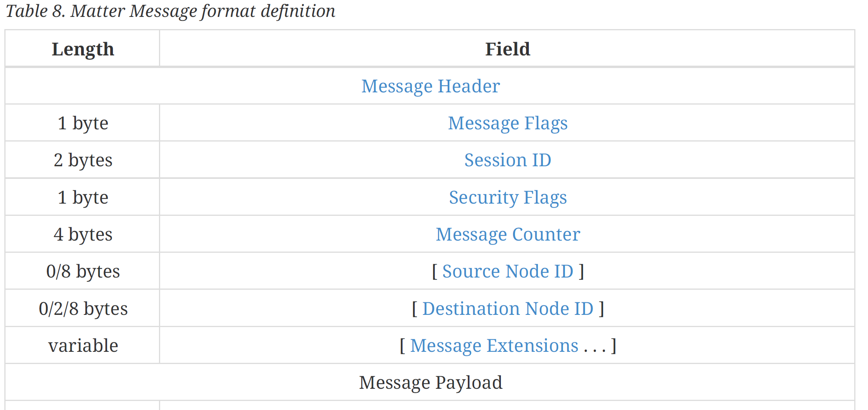The height and width of the screenshot is (410, 868).
Task: Select the "0/2/8 bytes" length cell
Action: click(x=83, y=309)
